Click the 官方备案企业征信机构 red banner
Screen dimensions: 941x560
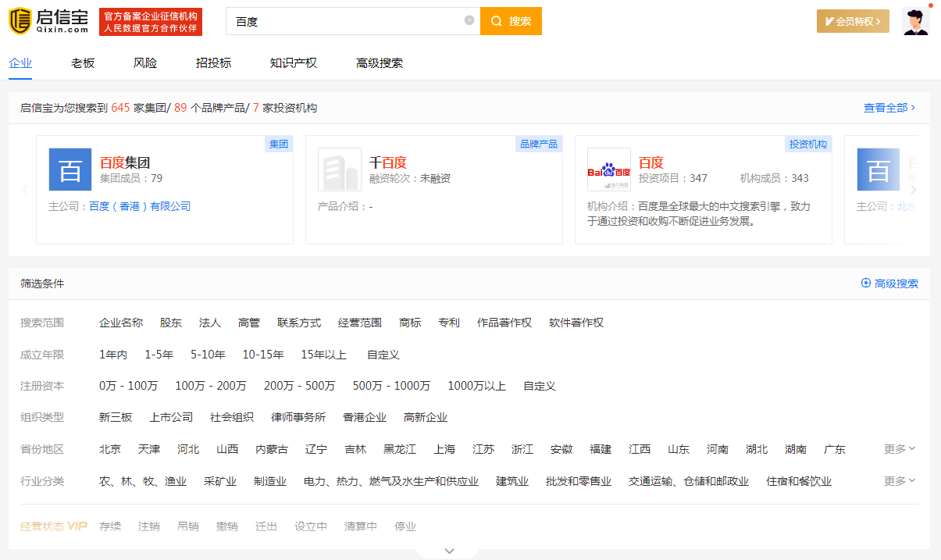151,21
